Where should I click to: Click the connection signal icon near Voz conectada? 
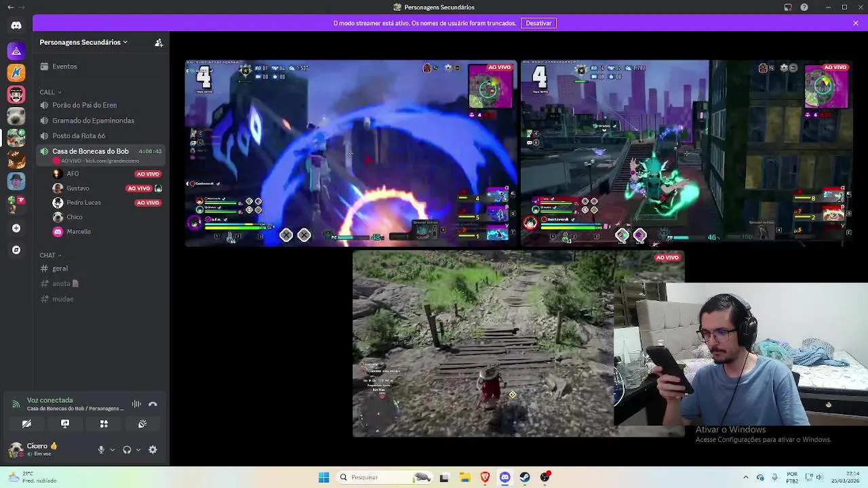16,405
